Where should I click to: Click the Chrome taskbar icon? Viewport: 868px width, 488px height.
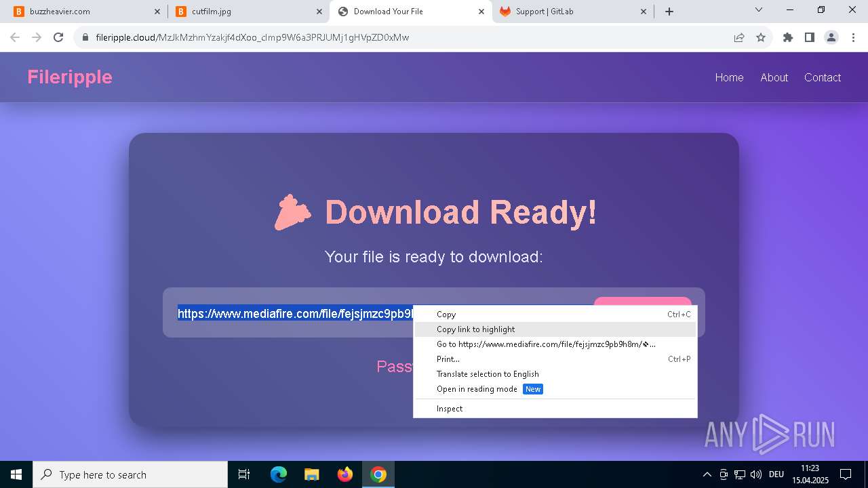[378, 474]
